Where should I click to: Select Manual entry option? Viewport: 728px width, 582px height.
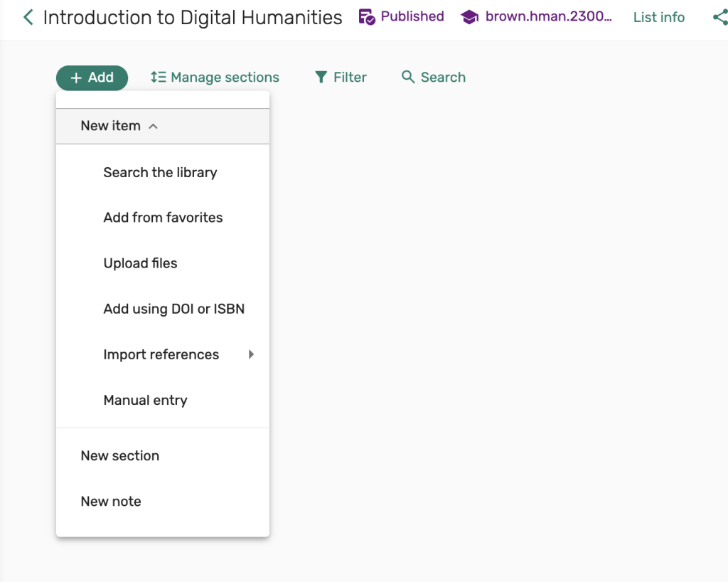pos(145,400)
